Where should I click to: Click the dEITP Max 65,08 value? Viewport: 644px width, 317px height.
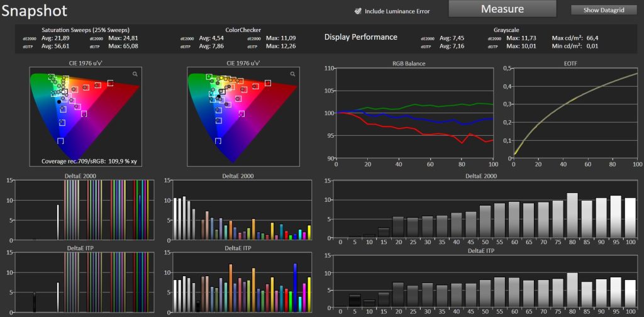pos(123,45)
